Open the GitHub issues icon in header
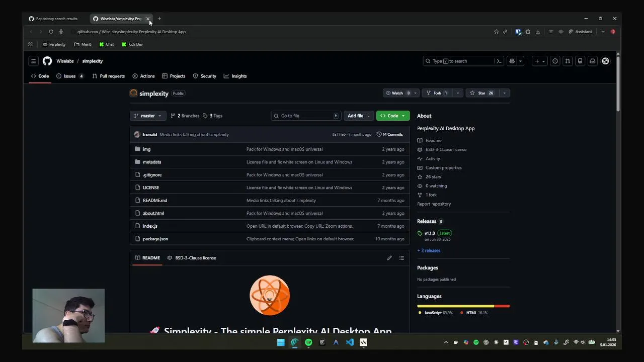This screenshot has height=362, width=644. (555, 61)
